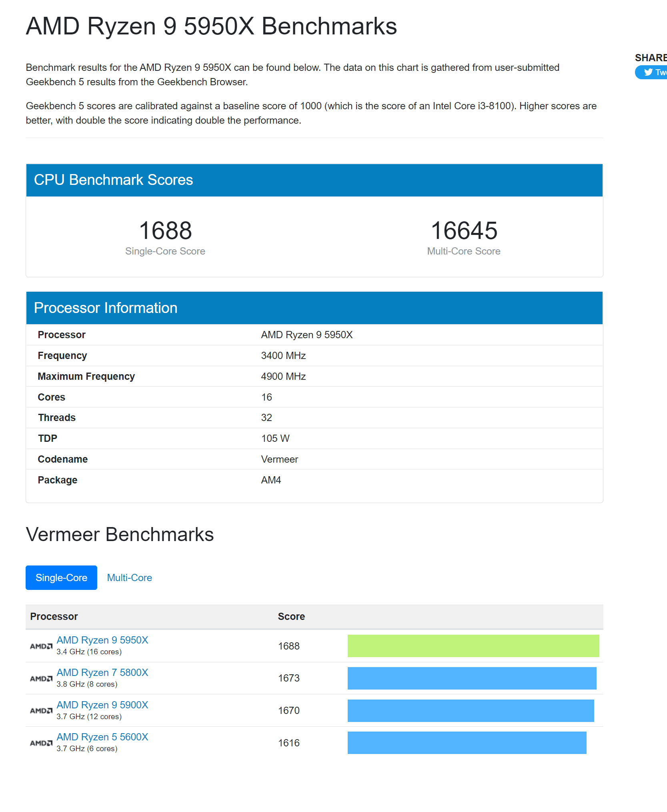Click the green 5950X score bar
Viewport: 667px width, 812px height.
473,646
